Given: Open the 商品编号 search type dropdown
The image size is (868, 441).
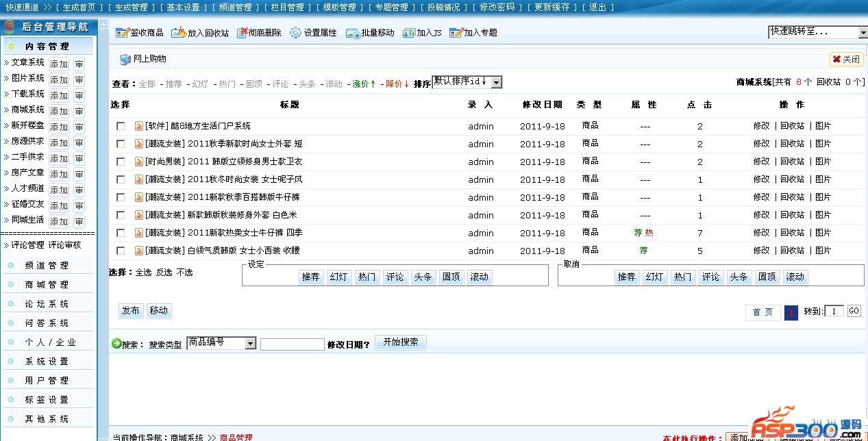Looking at the screenshot, I should [x=221, y=343].
